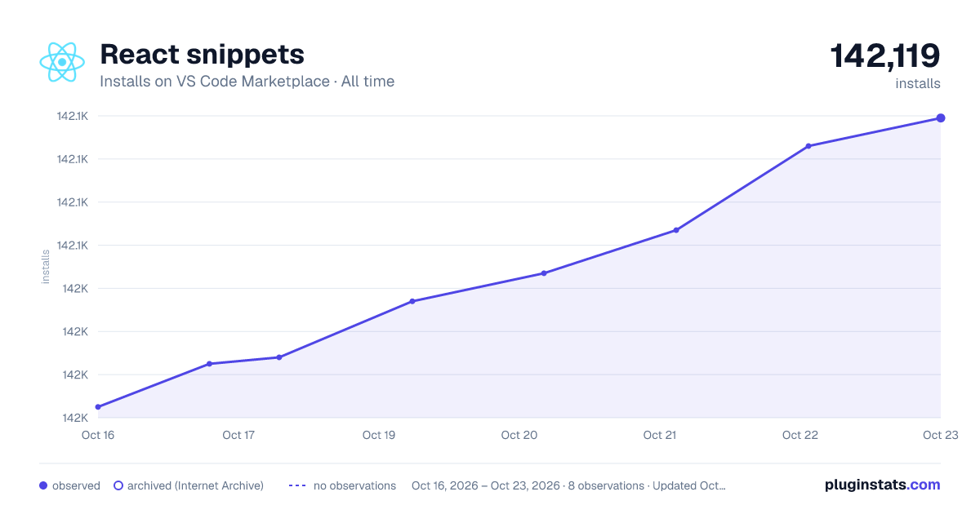The height and width of the screenshot is (514, 980).
Task: Click the truncated 'Updated Oct…' text
Action: pyautogui.click(x=688, y=485)
